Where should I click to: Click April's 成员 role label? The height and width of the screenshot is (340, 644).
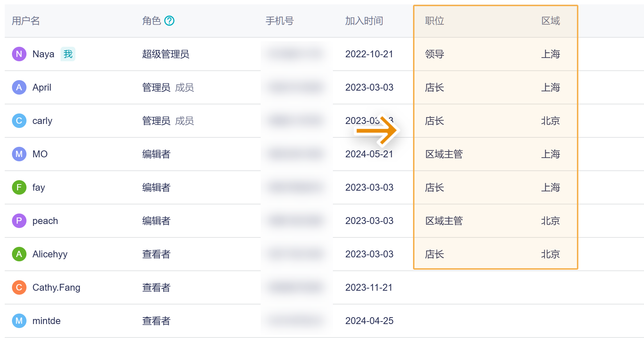coord(185,88)
